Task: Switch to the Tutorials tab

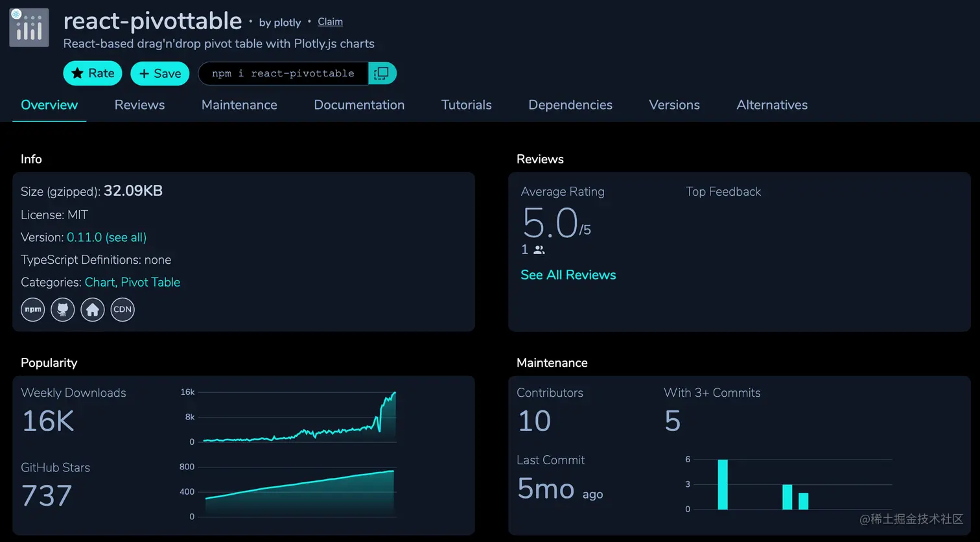Action: pos(467,105)
